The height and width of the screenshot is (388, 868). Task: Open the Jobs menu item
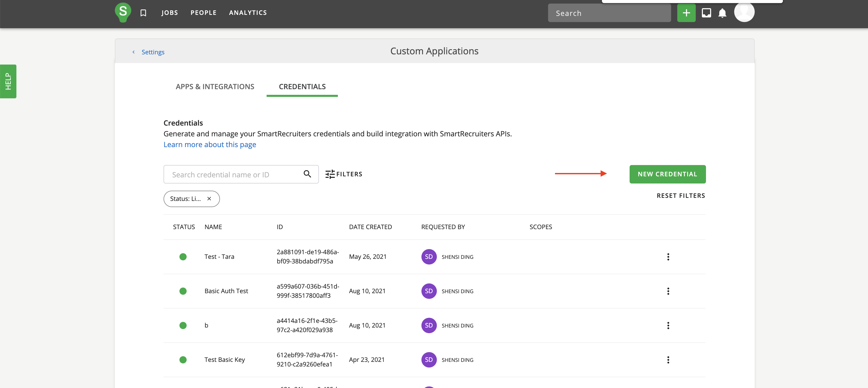pos(169,13)
